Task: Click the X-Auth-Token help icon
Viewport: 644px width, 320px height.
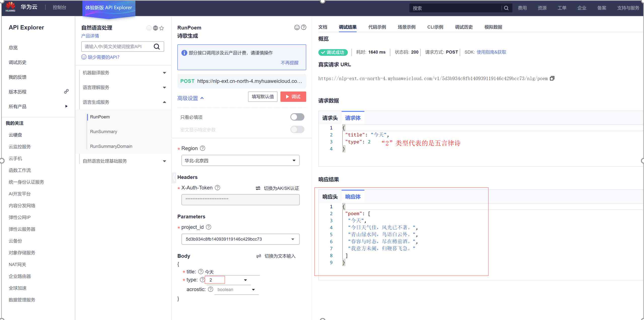Action: click(x=217, y=188)
